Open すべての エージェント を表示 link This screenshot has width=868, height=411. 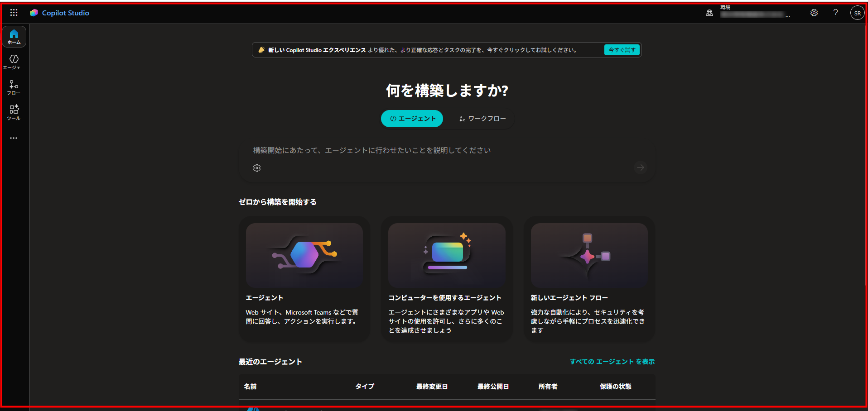(x=612, y=362)
